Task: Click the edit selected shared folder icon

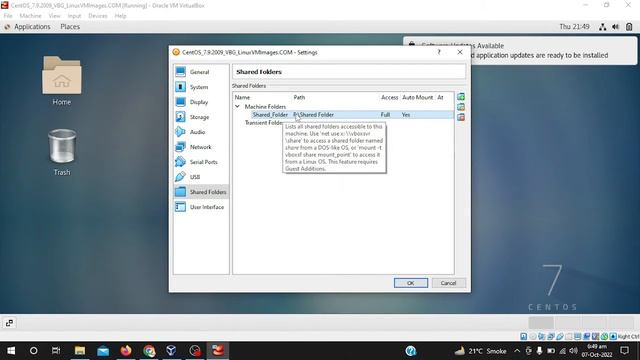Action: coord(461,107)
